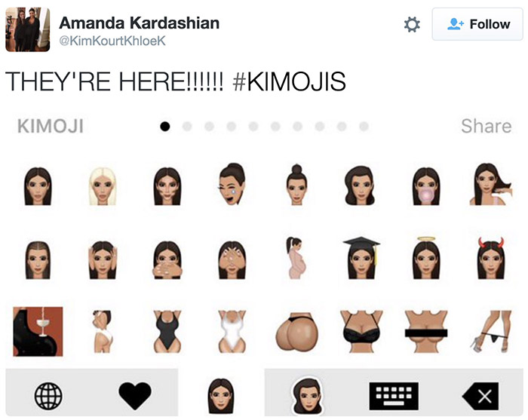Follow Amanda Kardashian's account
Viewport: 528px width, 420px height.
point(477,24)
